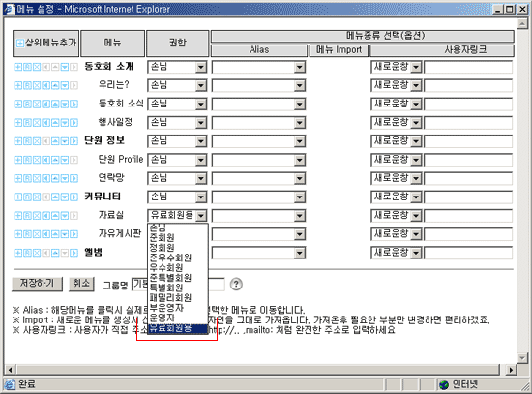Click the 저장하기 button

[x=37, y=284]
